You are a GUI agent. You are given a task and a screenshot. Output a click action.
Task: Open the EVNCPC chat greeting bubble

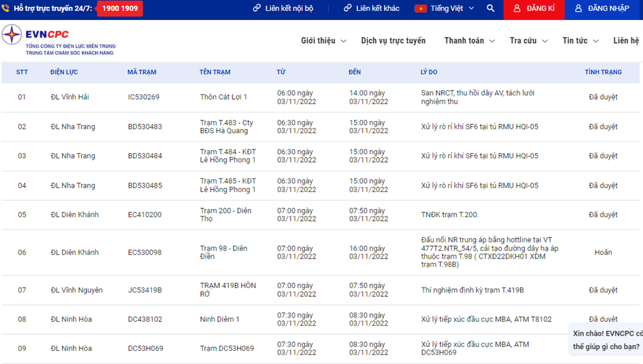pyautogui.click(x=606, y=340)
